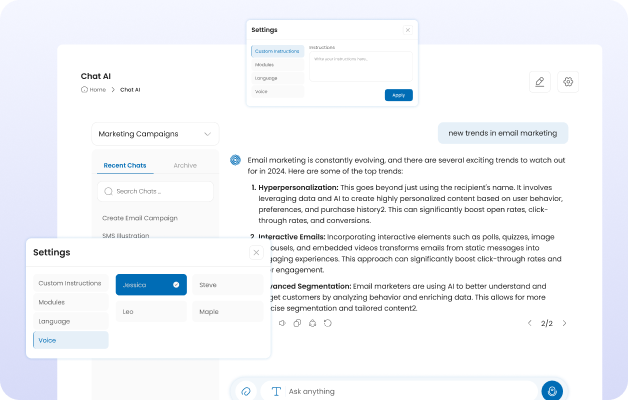Viewport: 628px width, 400px height.
Task: Switch to the Archive tab
Action: point(184,165)
